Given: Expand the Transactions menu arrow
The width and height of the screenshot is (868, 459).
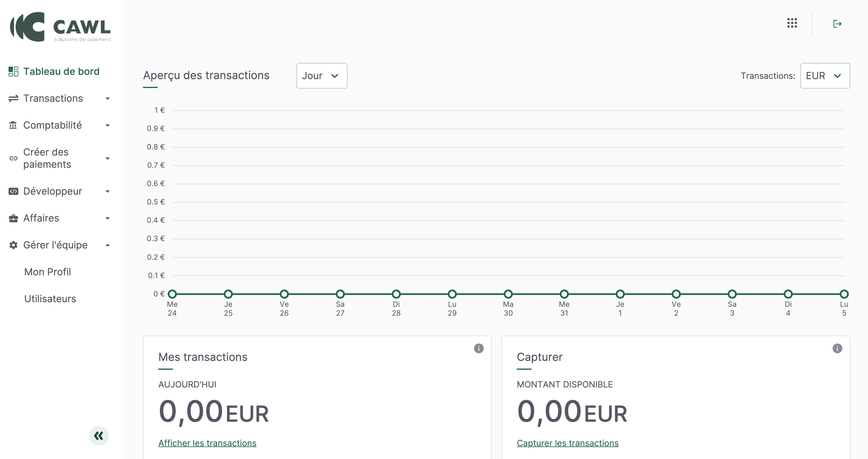Looking at the screenshot, I should point(108,98).
